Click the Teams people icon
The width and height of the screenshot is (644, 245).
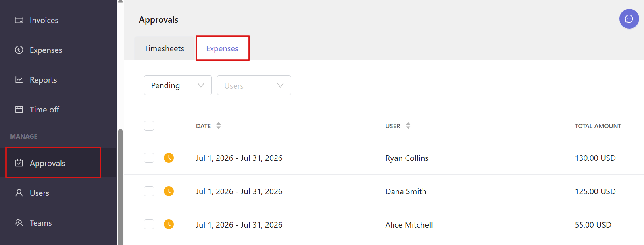click(x=19, y=222)
